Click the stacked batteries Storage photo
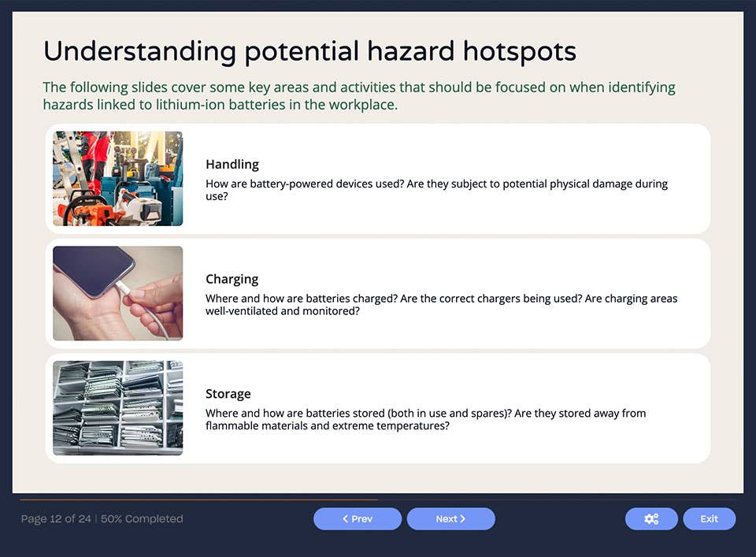756x557 pixels. [x=117, y=408]
